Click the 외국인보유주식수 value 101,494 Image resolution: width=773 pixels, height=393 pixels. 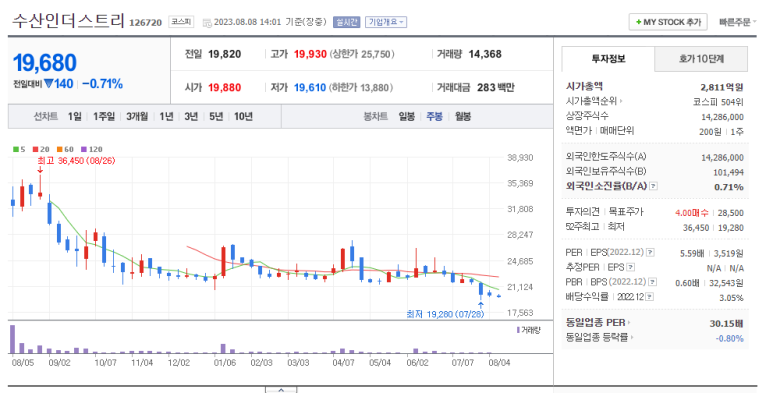[x=728, y=172]
